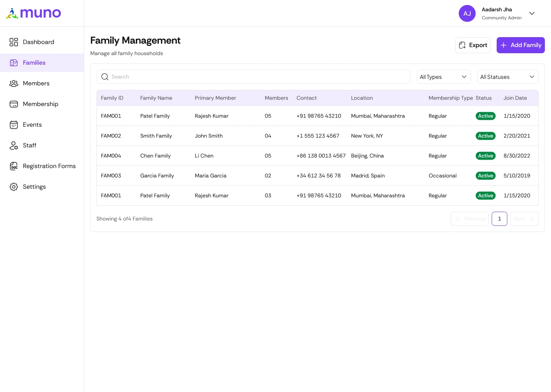
Task: Open Registration Forms in the sidebar
Action: click(42, 166)
